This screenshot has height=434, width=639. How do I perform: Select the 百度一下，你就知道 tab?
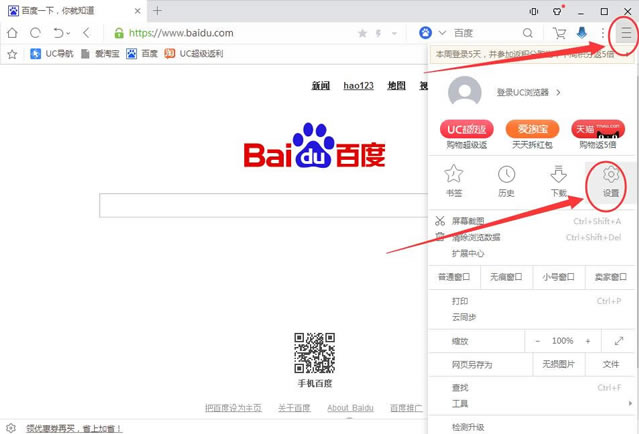pos(72,11)
